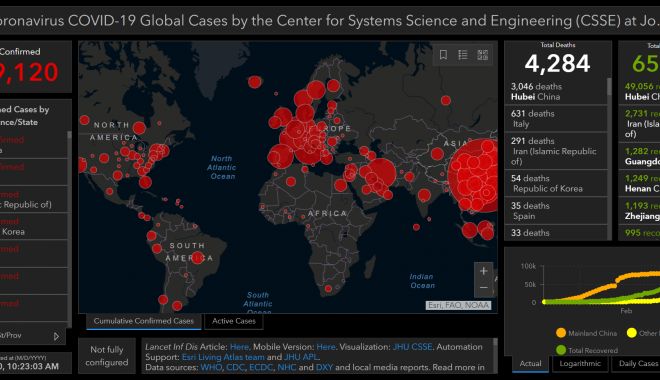Select the 33 deaths row
The image size is (660, 380).
pyautogui.click(x=556, y=233)
